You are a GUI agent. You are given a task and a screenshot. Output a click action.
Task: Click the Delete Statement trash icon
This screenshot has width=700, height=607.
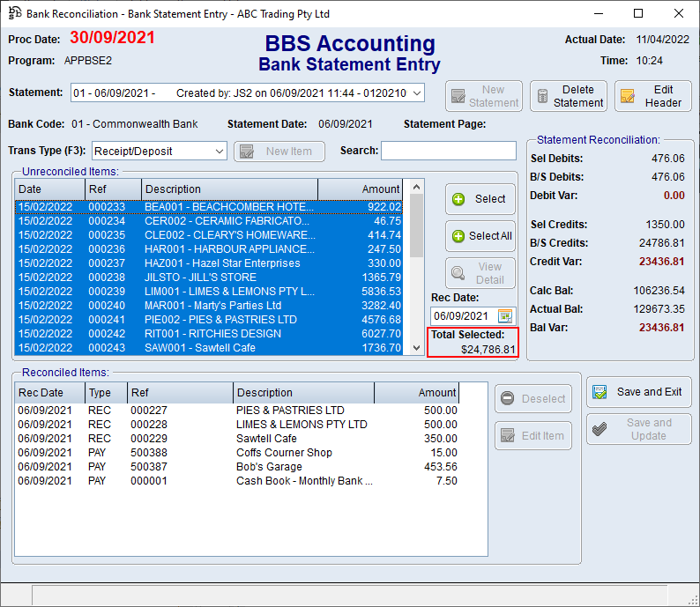[x=542, y=96]
